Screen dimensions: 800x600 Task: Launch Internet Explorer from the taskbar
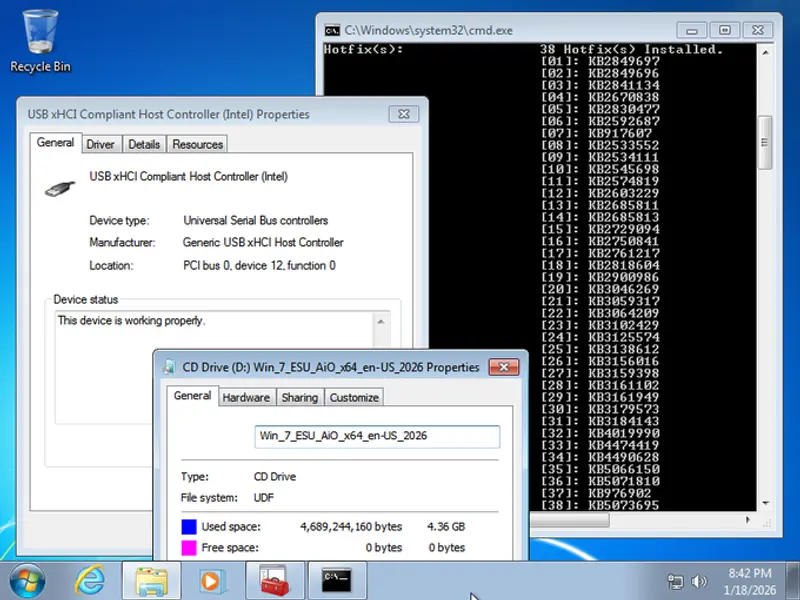(90, 580)
